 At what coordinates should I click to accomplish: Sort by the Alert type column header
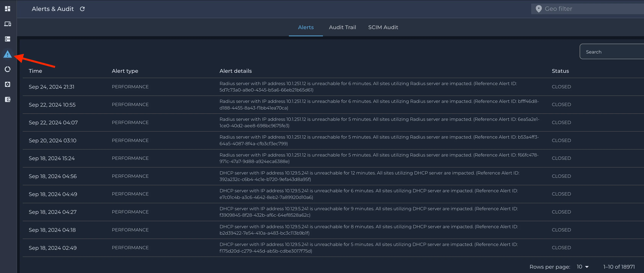tap(125, 71)
